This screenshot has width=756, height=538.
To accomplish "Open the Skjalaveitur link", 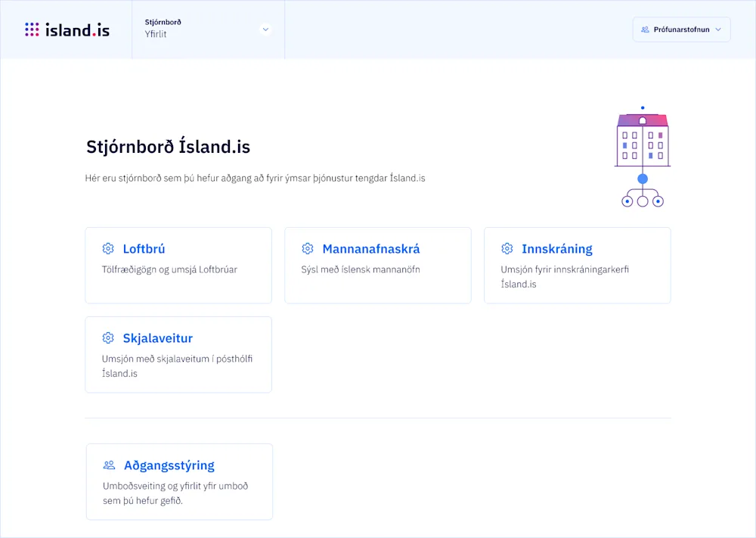I will tap(158, 338).
